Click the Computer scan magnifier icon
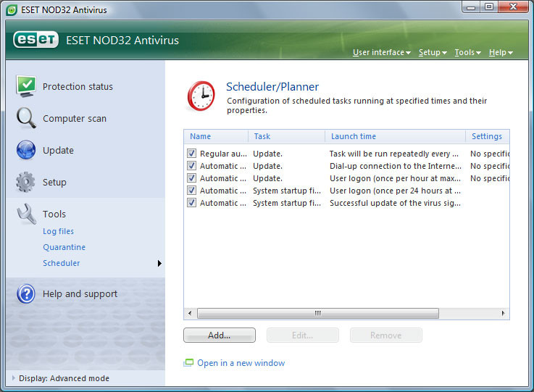The width and height of the screenshot is (534, 392). coord(26,118)
